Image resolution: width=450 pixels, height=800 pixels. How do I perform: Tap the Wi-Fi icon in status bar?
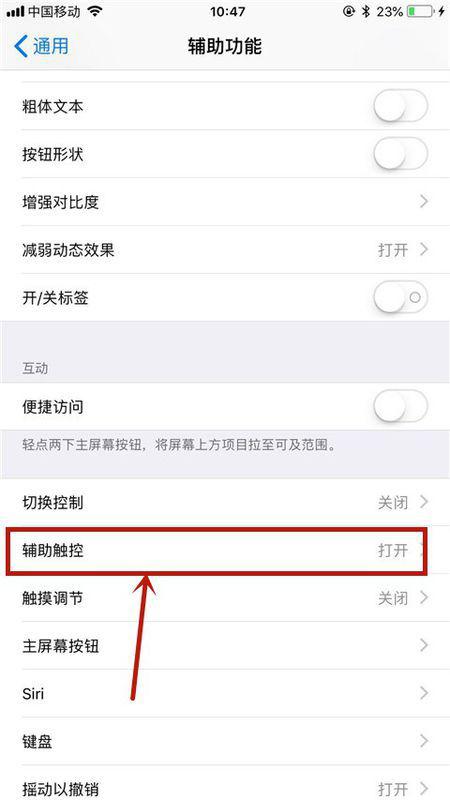pyautogui.click(x=95, y=11)
